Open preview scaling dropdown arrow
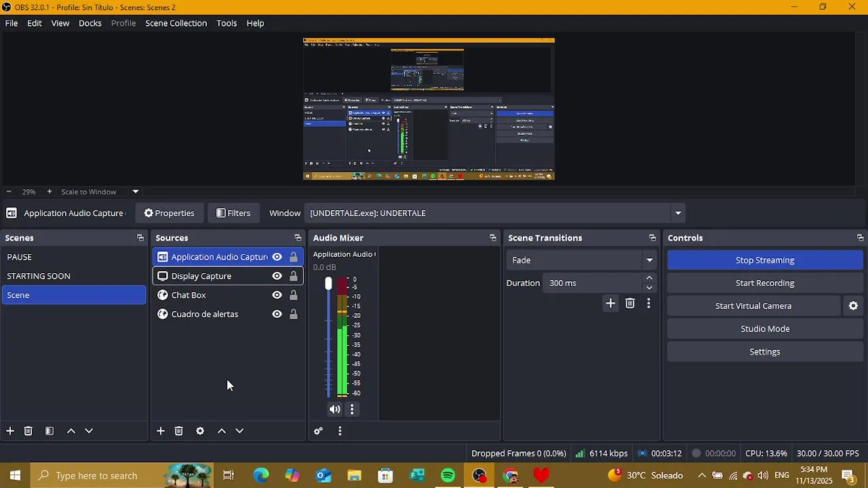868x488 pixels. [136, 192]
